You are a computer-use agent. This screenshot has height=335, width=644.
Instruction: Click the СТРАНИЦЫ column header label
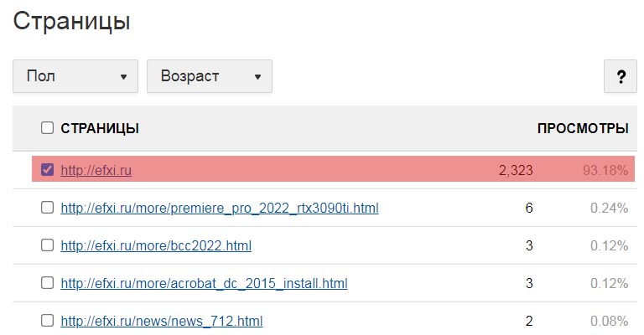[x=100, y=128]
